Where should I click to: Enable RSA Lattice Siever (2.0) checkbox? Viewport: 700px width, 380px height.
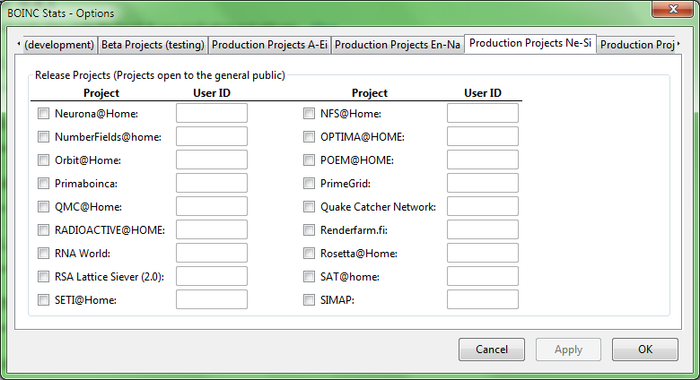pos(43,276)
